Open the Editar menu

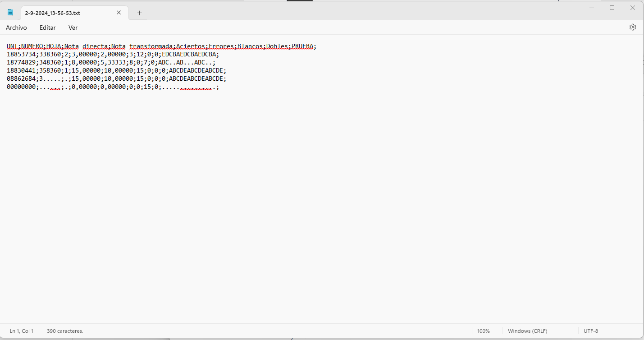coord(48,28)
